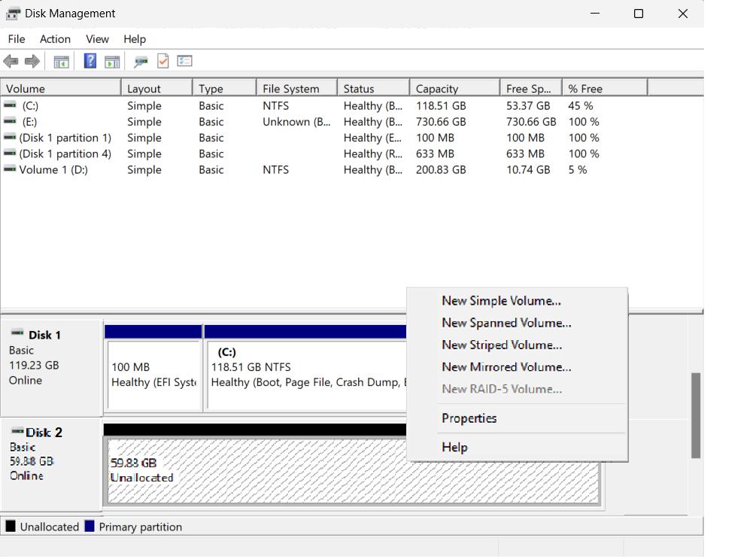Choose New Simple Volume from context menu
This screenshot has width=756, height=559.
click(x=501, y=301)
